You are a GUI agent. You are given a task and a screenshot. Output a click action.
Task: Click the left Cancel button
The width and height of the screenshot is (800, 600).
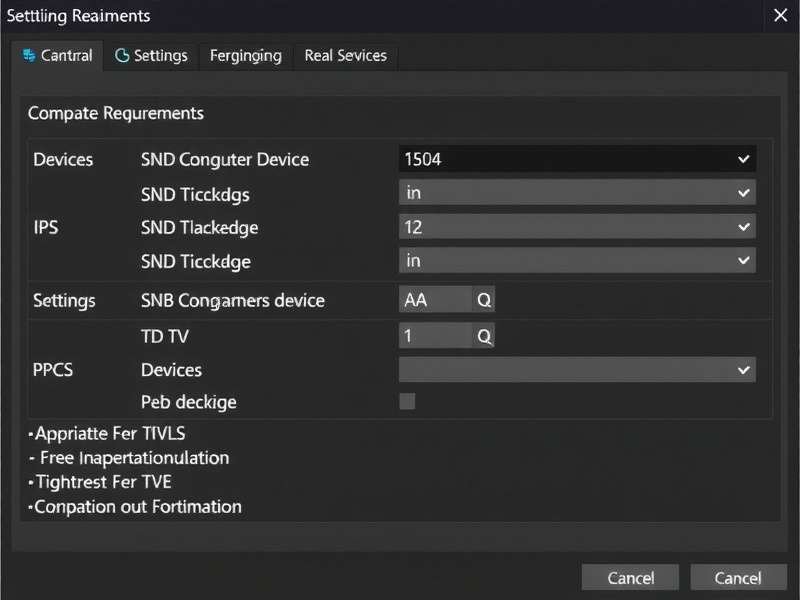pos(630,577)
